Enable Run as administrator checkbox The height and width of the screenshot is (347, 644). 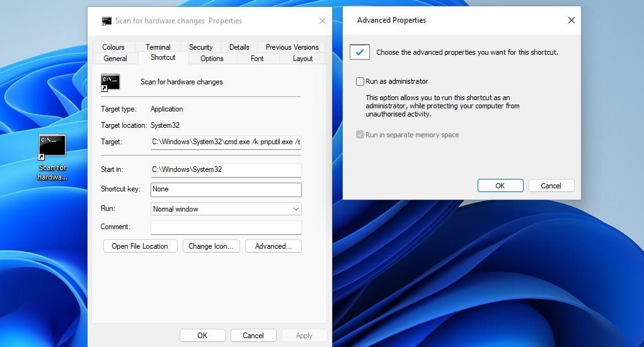pos(360,81)
